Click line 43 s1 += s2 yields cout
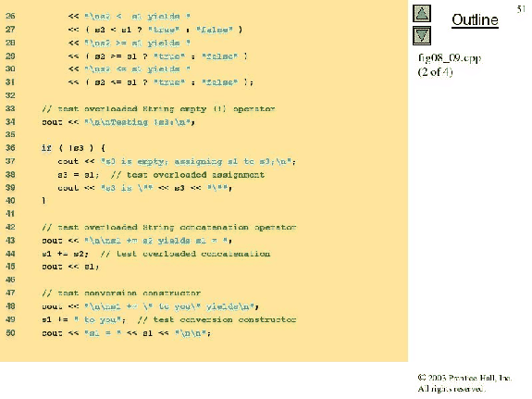Screen dimensions: 532x399 pos(137,241)
